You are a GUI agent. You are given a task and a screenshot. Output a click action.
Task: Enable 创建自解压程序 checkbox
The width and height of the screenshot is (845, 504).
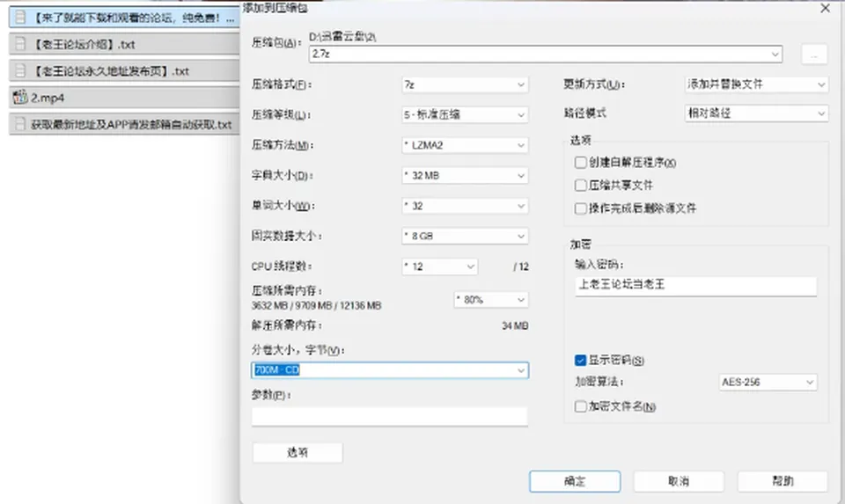click(x=580, y=163)
